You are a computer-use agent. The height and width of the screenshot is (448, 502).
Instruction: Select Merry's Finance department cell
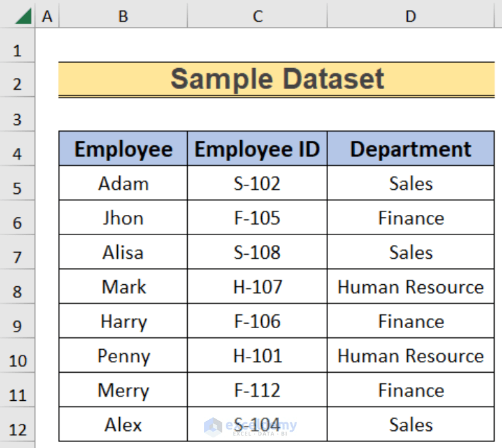click(x=411, y=390)
